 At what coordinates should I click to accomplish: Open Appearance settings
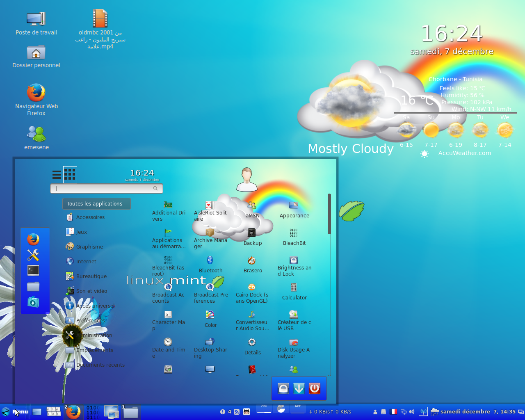(294, 210)
